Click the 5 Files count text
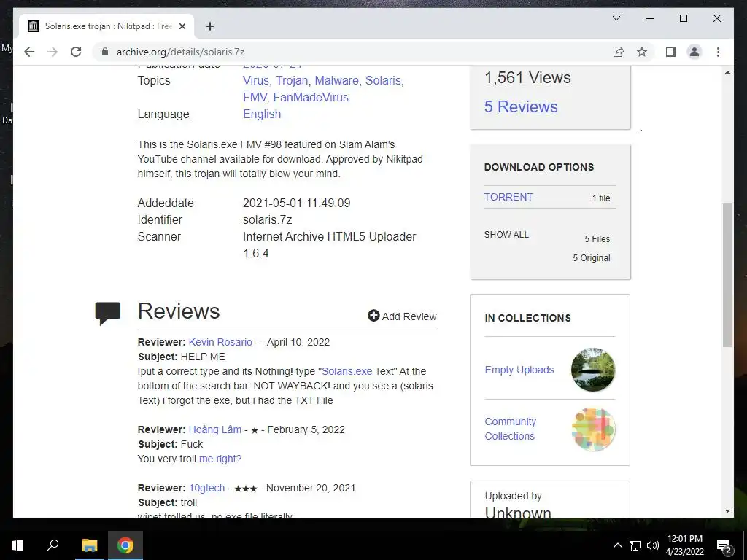 [597, 238]
